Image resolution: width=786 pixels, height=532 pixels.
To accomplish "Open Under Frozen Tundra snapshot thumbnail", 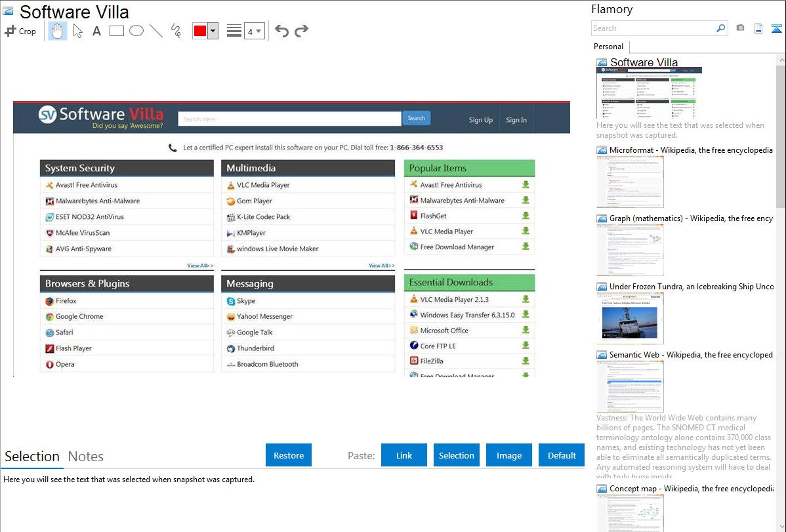I will [x=630, y=318].
